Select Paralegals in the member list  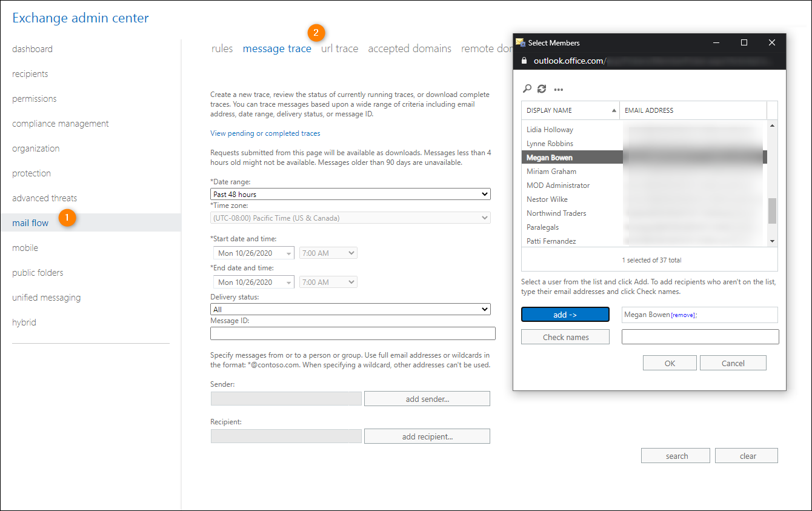[x=543, y=227]
